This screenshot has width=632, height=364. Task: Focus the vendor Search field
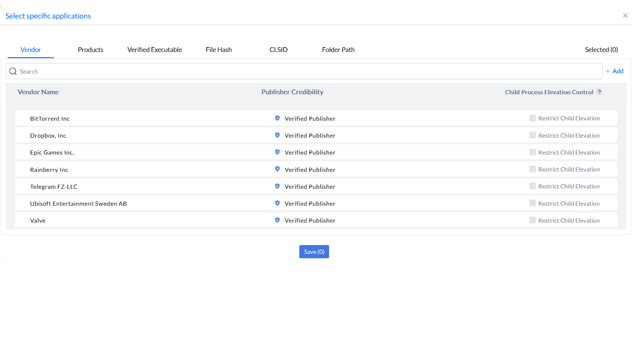point(300,71)
